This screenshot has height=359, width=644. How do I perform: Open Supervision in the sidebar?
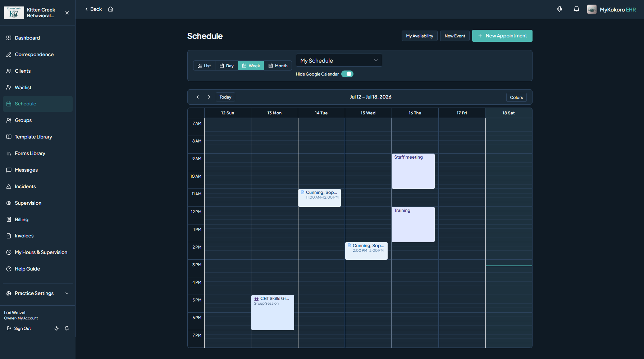point(38,203)
